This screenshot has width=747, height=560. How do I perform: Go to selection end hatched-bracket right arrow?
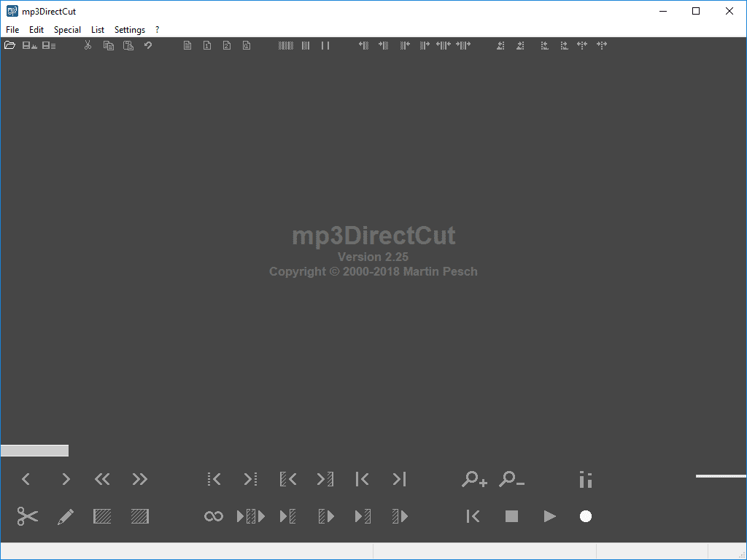325,479
